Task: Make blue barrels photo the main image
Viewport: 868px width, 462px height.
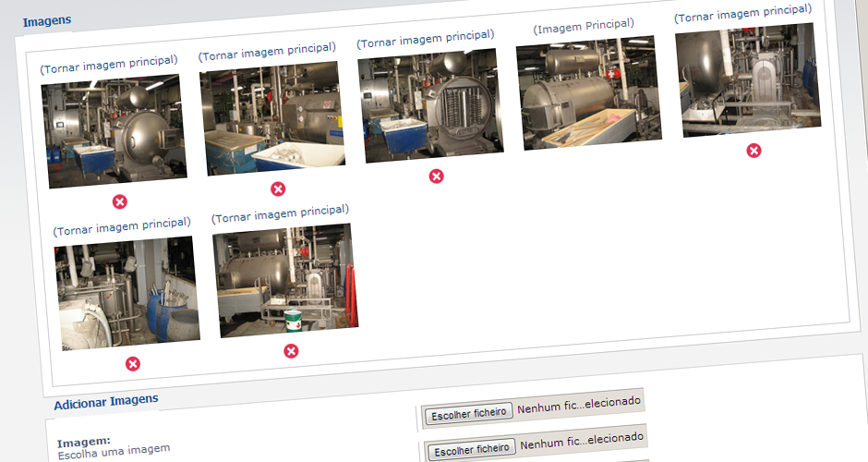Action: tap(122, 226)
